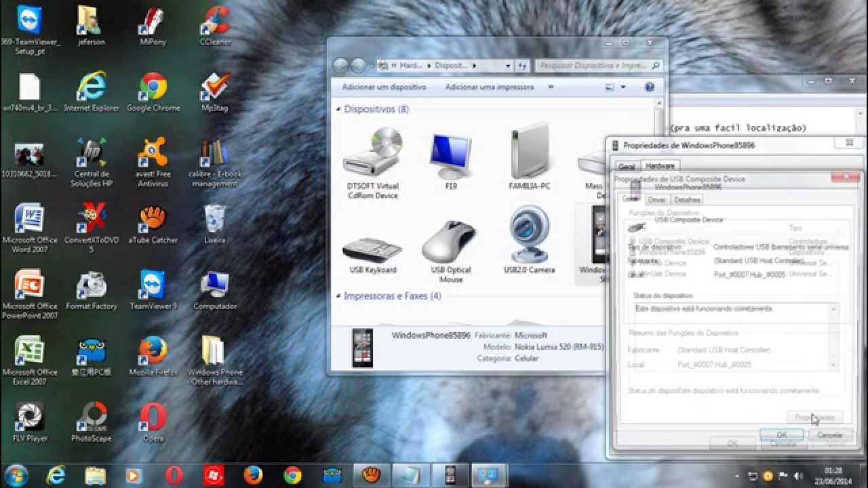Select the F19 monitor device

pos(451,161)
